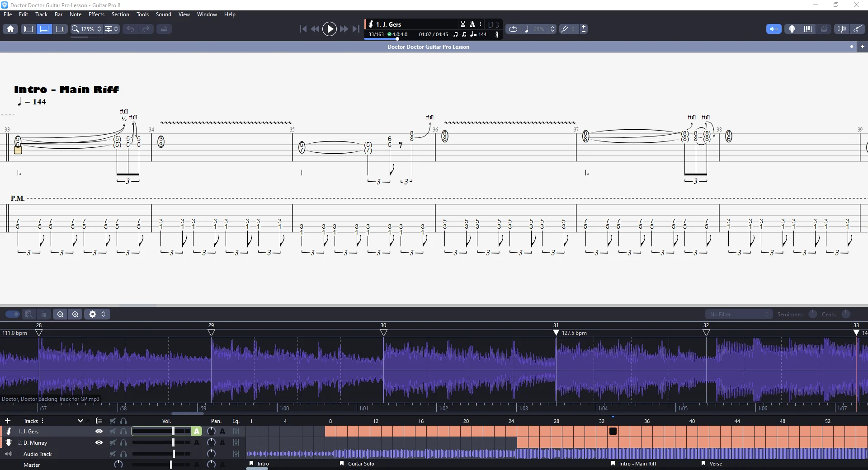Add a new document tab with plus
Image resolution: width=868 pixels, height=470 pixels.
(863, 47)
